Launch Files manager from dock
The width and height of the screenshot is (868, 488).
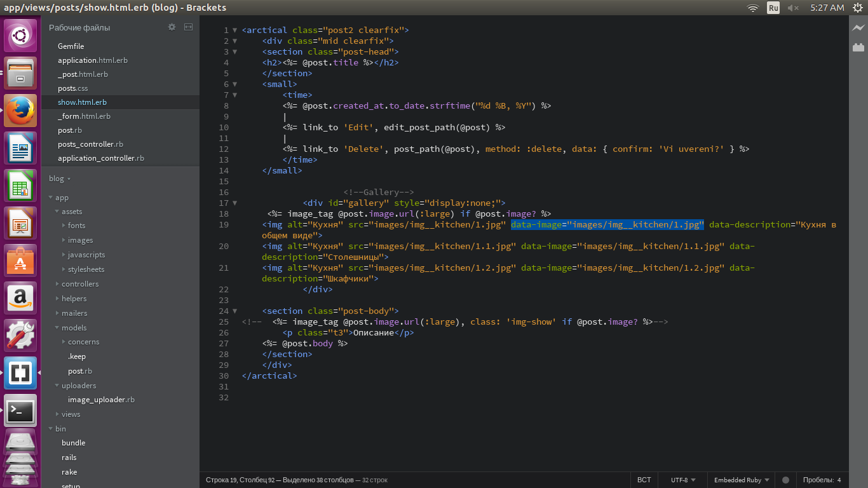20,73
